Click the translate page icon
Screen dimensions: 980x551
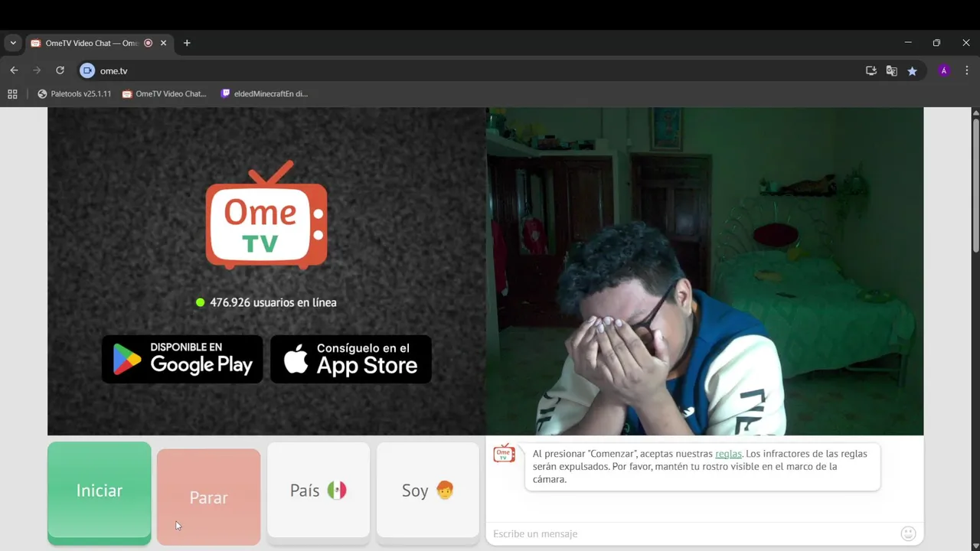point(892,70)
